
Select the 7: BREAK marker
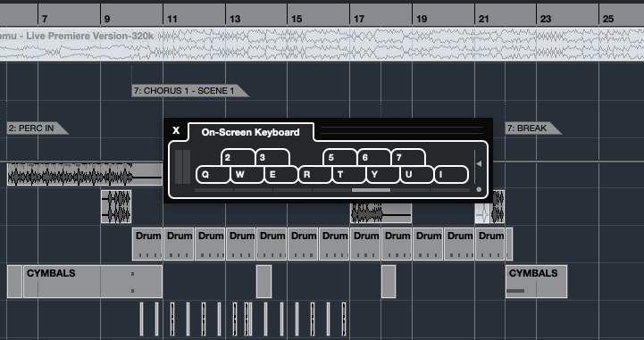(533, 129)
